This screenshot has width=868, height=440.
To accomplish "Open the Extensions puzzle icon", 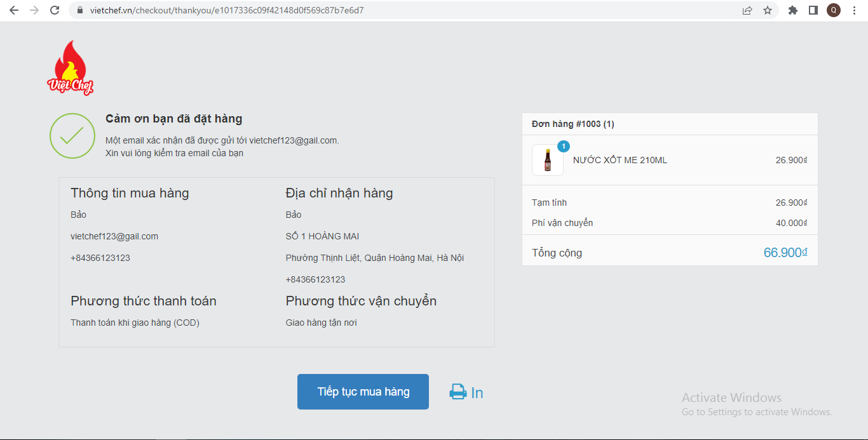I will point(792,10).
